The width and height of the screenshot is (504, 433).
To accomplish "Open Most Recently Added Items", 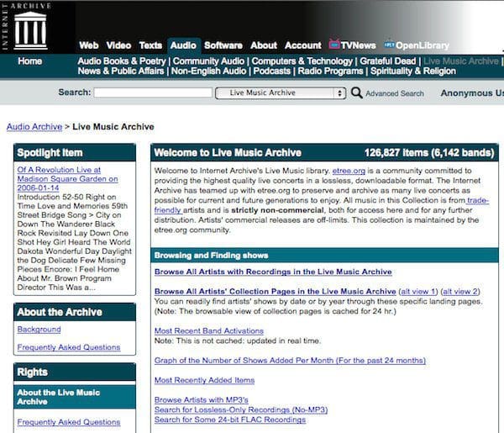I will pyautogui.click(x=204, y=380).
